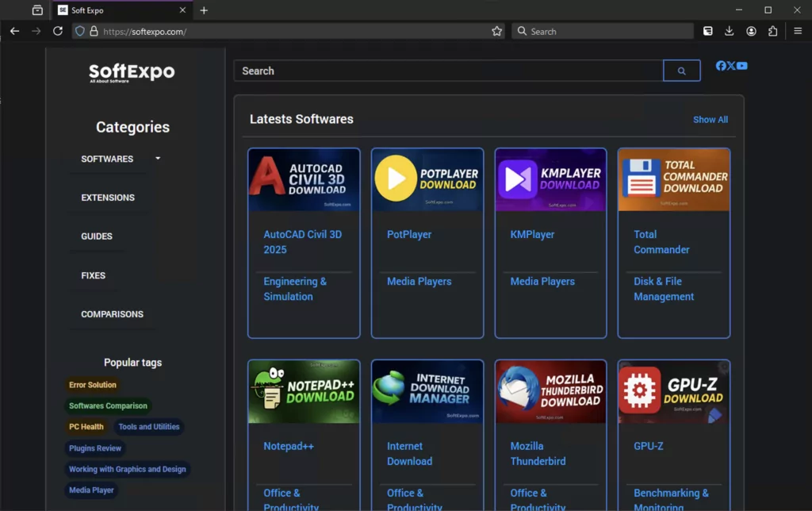The image size is (812, 511).
Task: Open SoftExpo's X profile
Action: (x=732, y=66)
